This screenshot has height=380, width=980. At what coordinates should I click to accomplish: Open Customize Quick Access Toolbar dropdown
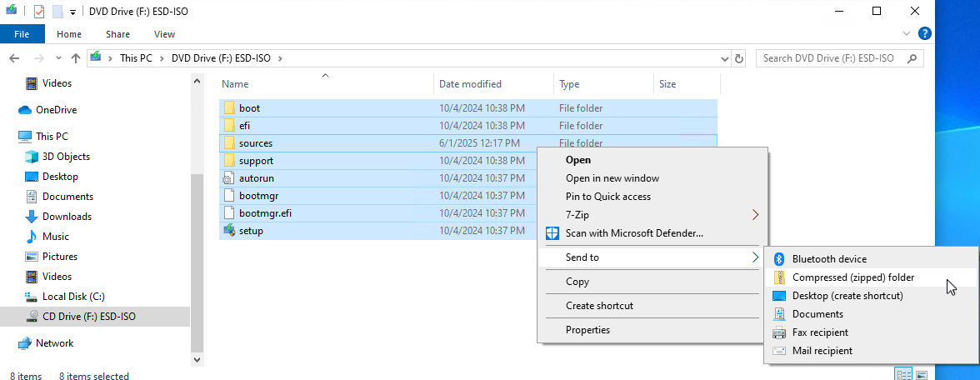click(72, 12)
